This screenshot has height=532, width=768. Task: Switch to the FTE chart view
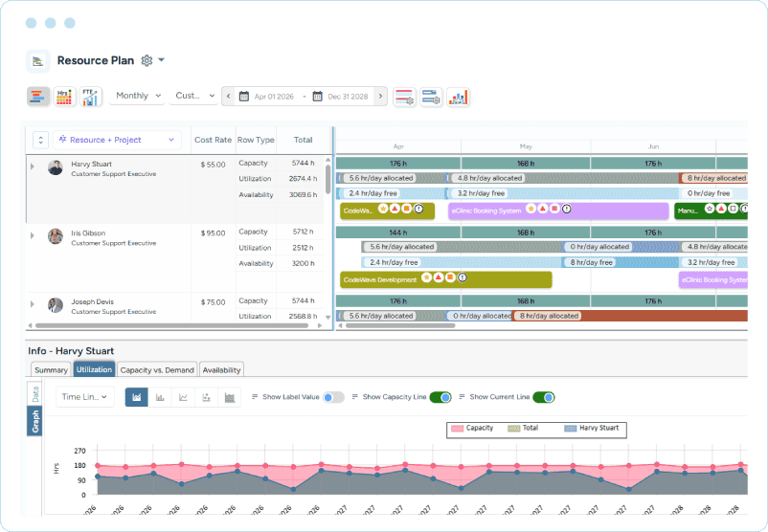coord(91,97)
